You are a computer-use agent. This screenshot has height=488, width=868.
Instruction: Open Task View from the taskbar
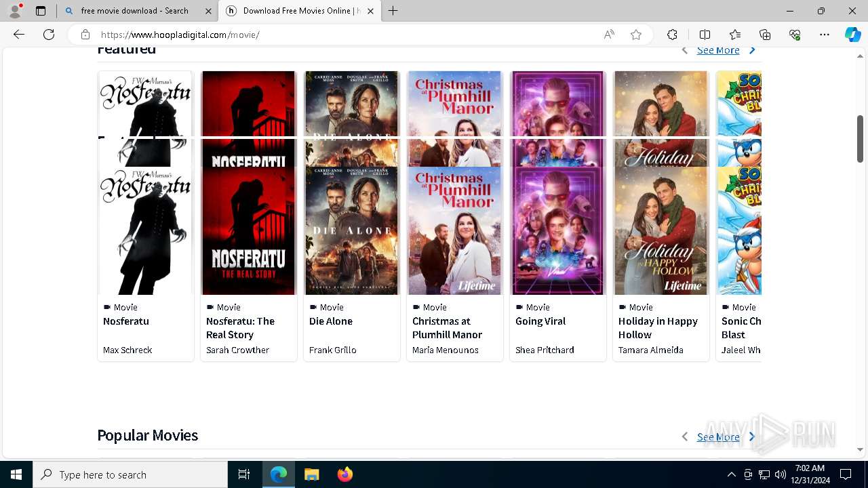tap(244, 474)
